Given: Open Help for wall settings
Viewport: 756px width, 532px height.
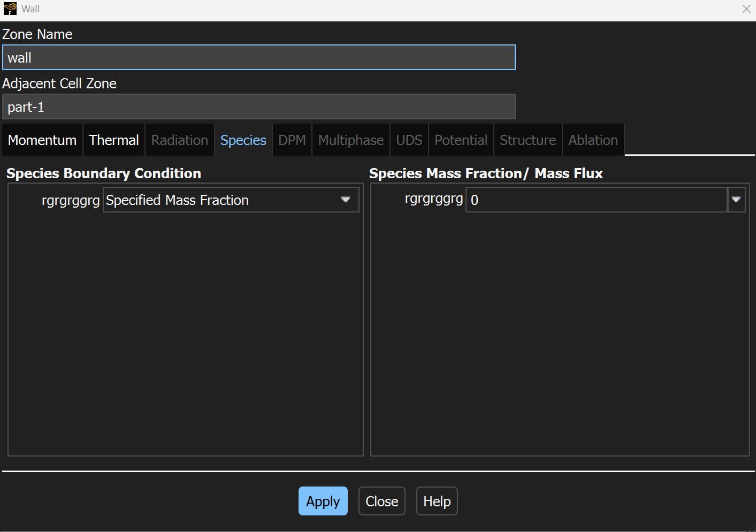Looking at the screenshot, I should (x=437, y=501).
